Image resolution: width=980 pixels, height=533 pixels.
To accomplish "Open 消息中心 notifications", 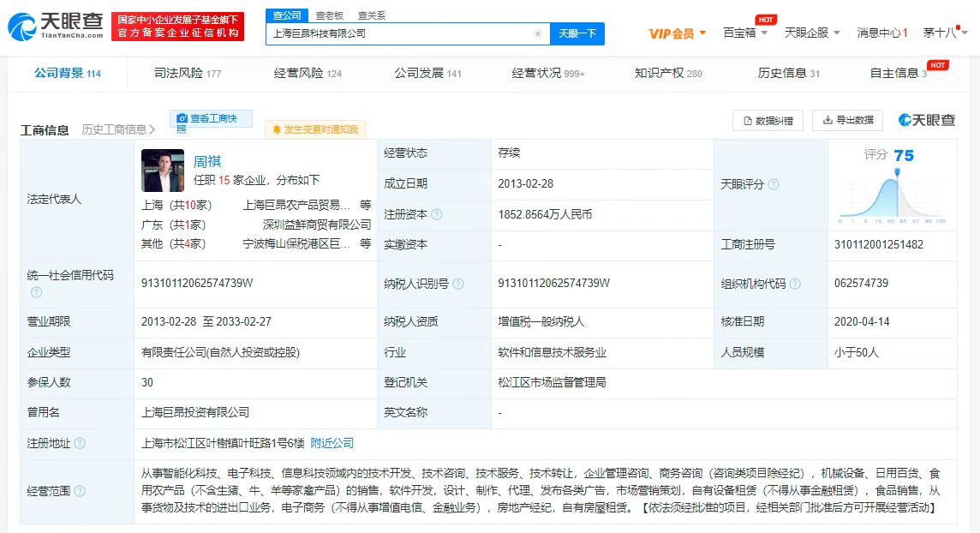I will (881, 33).
